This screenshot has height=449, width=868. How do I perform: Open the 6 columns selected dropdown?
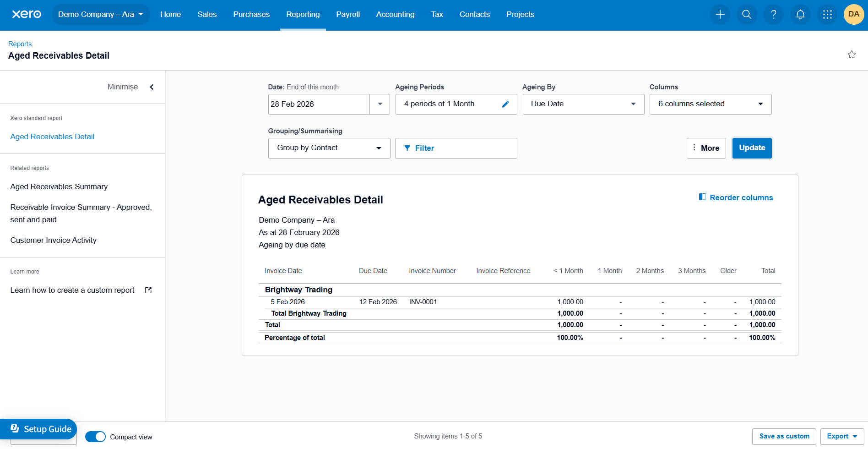coord(711,104)
